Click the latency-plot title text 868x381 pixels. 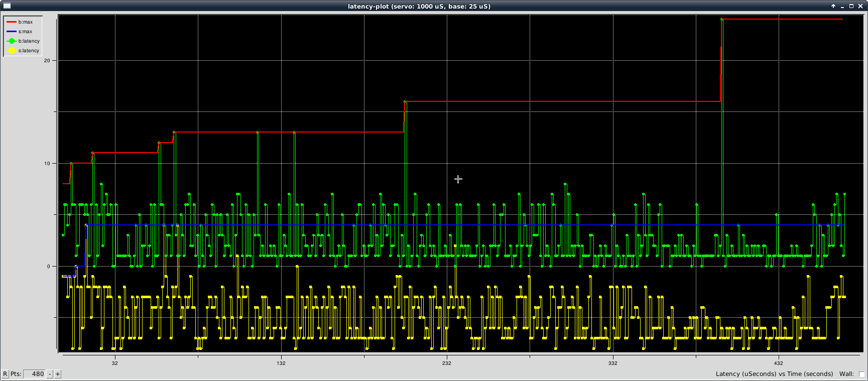pos(419,6)
